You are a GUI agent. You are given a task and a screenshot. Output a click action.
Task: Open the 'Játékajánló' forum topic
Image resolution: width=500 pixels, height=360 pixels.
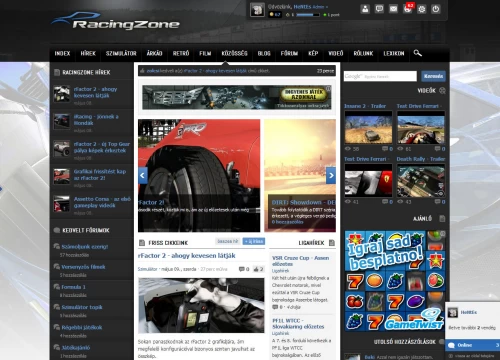point(76,347)
